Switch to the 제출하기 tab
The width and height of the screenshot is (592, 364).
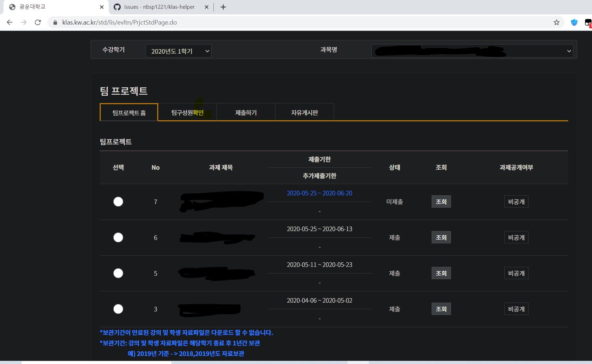(x=246, y=112)
